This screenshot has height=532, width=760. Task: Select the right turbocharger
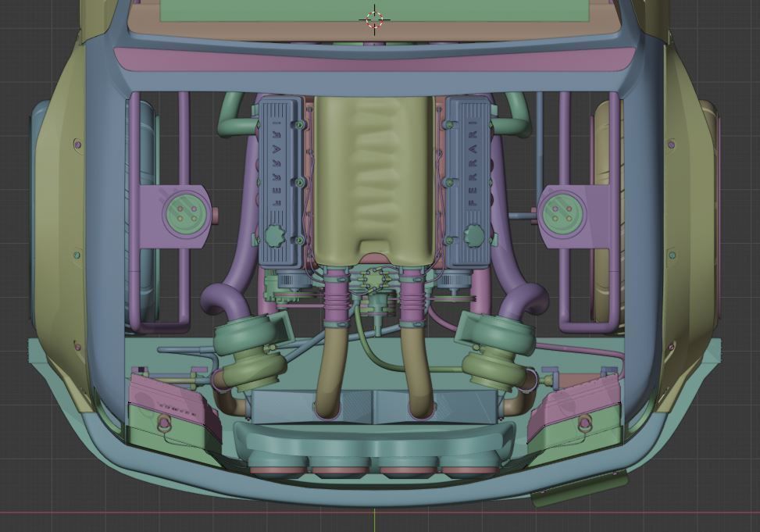coord(498,350)
